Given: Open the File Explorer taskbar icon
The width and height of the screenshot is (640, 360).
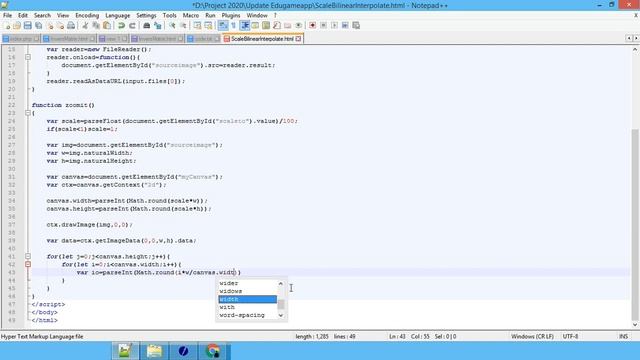Looking at the screenshot, I should (x=154, y=351).
